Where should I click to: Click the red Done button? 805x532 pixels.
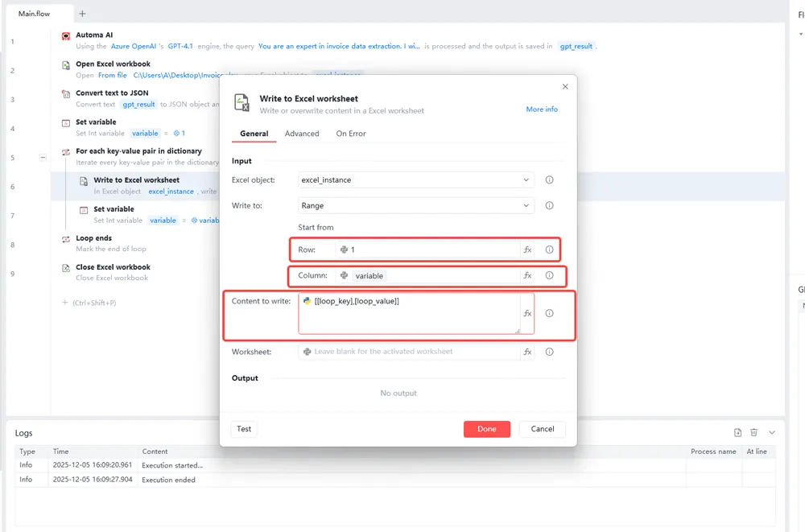(x=487, y=429)
